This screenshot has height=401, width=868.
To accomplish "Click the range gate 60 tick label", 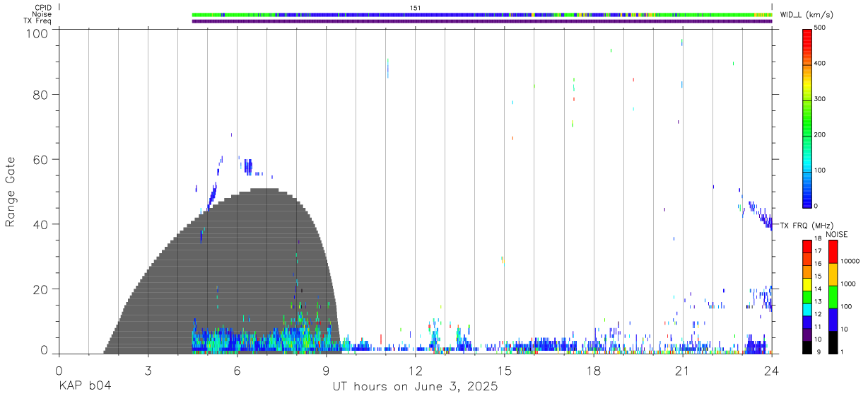I will tap(40, 159).
